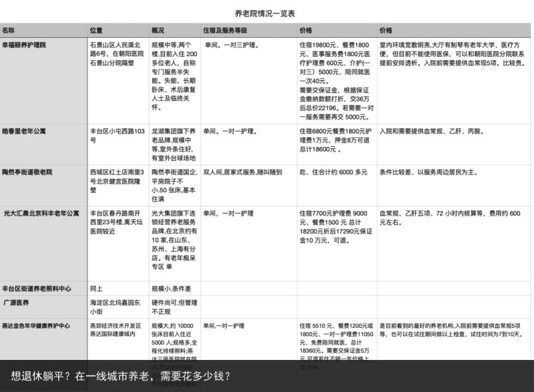534x392 pixels.
Task: Select the note starting 血常规、乙肝五项
Action: click(450, 218)
